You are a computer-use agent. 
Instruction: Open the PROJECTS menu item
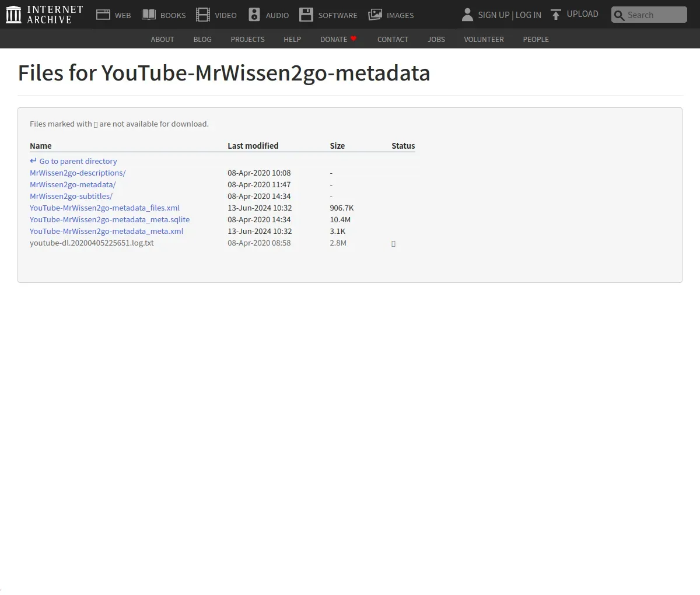coord(247,39)
